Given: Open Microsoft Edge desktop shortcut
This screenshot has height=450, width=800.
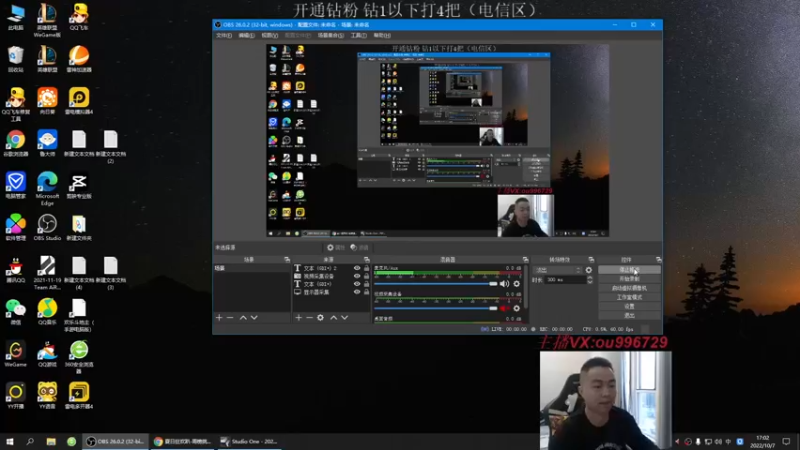Looking at the screenshot, I should 47,189.
